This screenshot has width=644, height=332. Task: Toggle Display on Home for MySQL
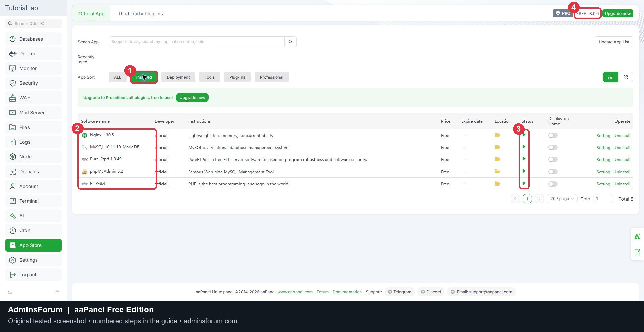[x=553, y=147]
